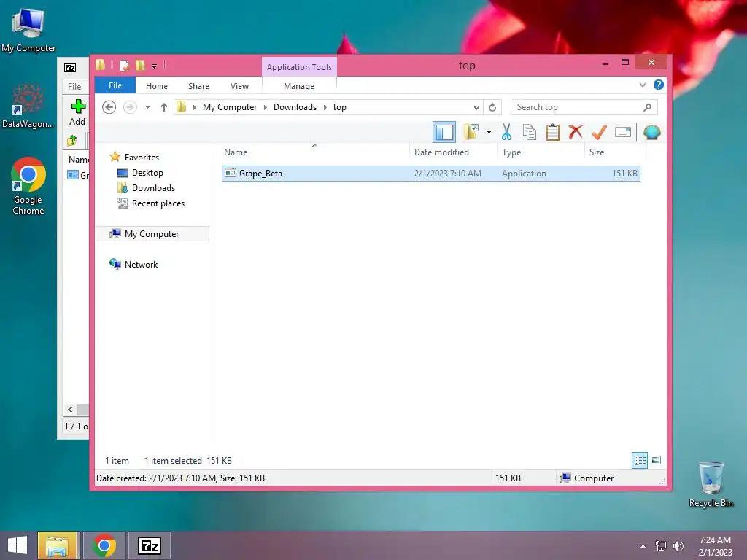Refresh the top folder view

(492, 107)
